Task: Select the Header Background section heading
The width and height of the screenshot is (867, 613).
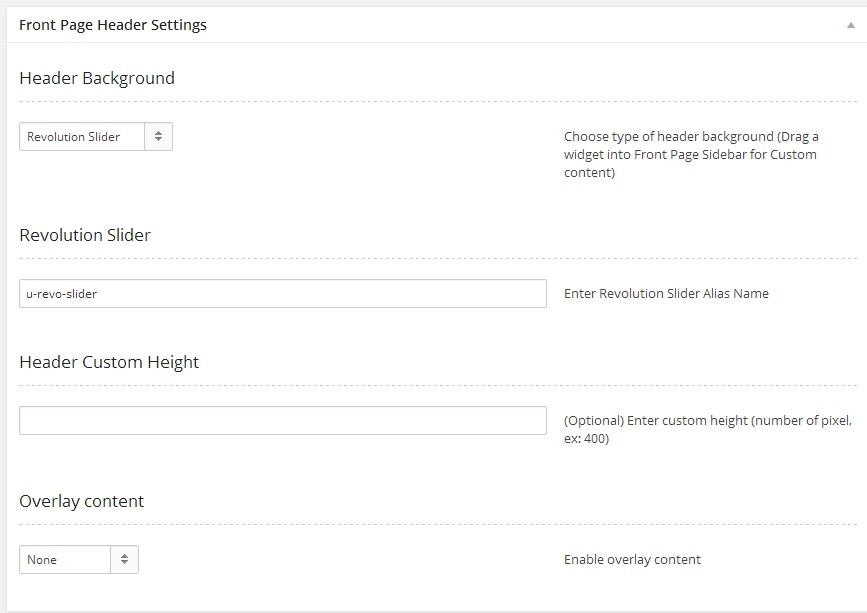Action: coord(97,78)
